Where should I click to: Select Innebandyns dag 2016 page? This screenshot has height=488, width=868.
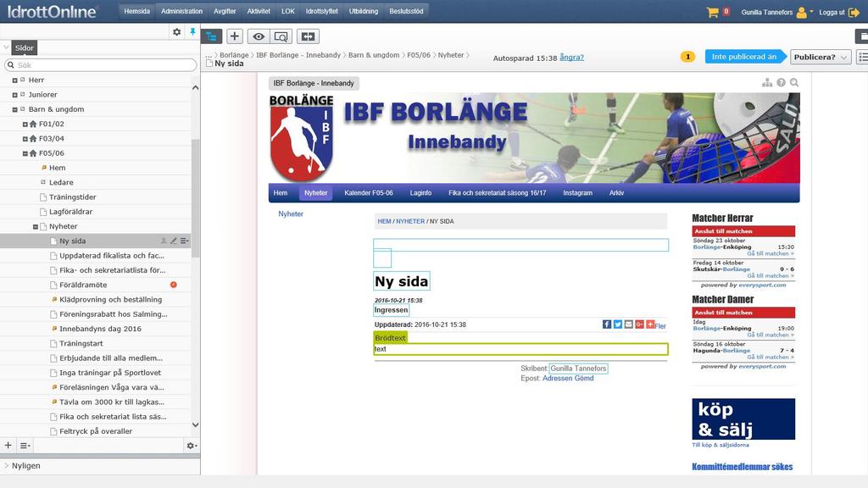pos(100,329)
